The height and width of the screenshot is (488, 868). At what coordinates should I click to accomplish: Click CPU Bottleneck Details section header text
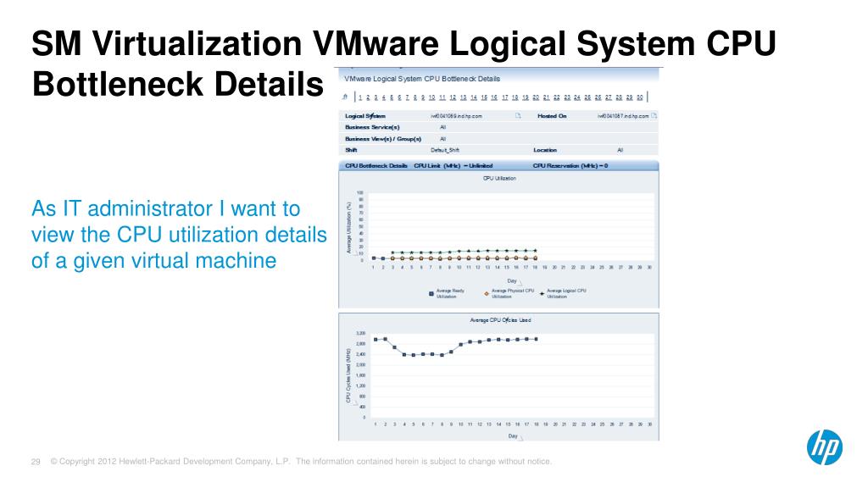(x=376, y=165)
